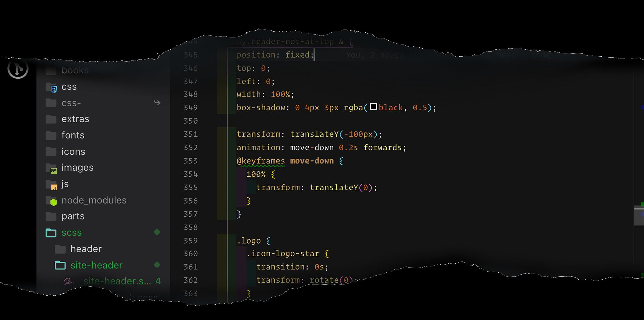
Task: Click the Sass icon beside _site-header file
Action: point(69,281)
